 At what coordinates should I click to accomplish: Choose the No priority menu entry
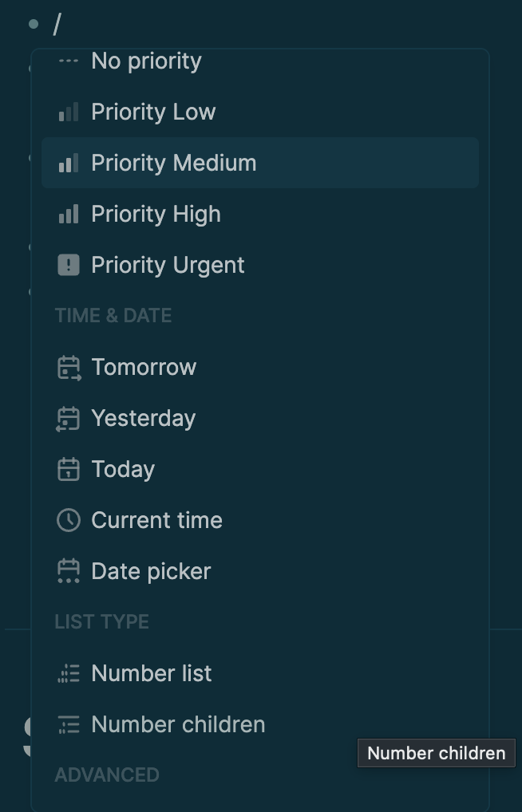[146, 61]
